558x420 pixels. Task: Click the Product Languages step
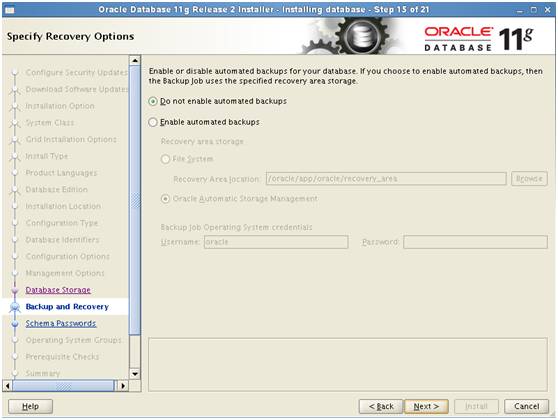(x=61, y=173)
